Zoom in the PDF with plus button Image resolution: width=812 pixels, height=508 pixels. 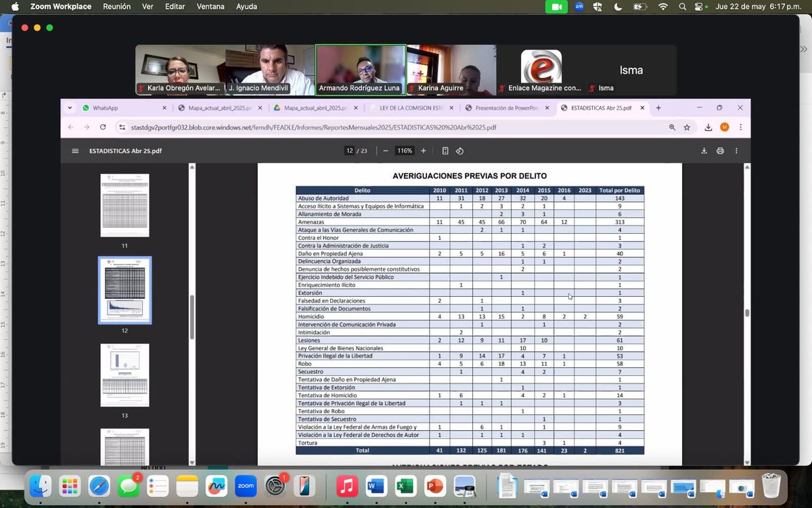424,151
